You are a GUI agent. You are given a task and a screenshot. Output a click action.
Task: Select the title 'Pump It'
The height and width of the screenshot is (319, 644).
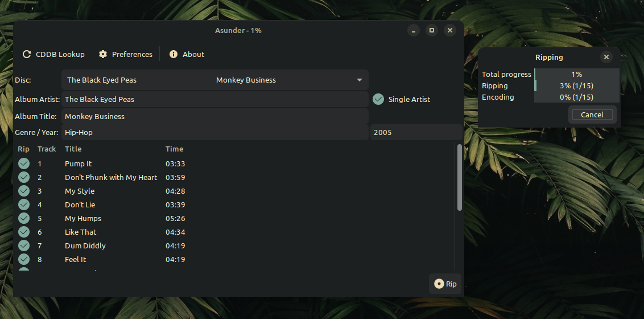pyautogui.click(x=78, y=163)
